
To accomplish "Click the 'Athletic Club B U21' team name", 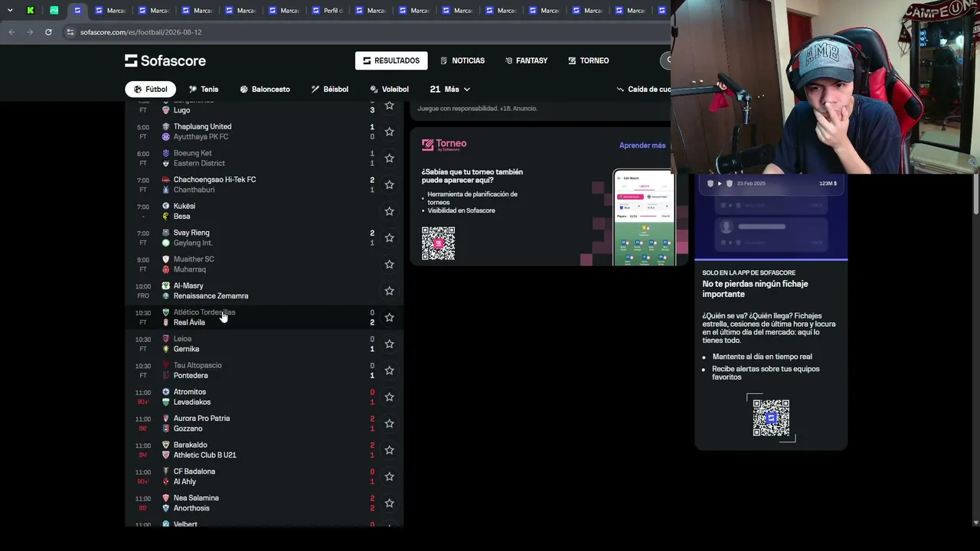I will click(x=204, y=455).
